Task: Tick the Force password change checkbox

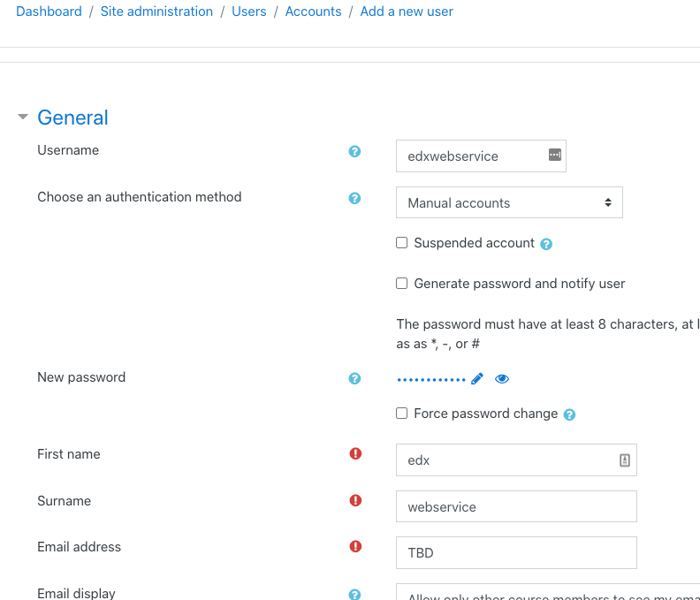Action: point(402,413)
